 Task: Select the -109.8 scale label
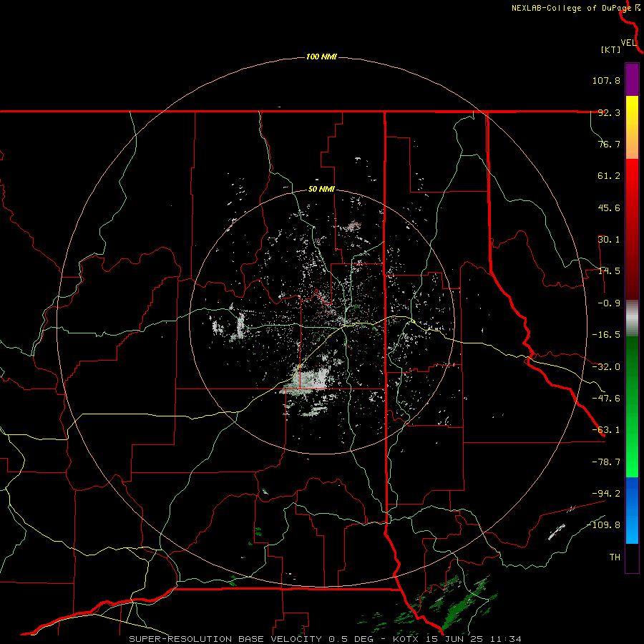pyautogui.click(x=603, y=525)
